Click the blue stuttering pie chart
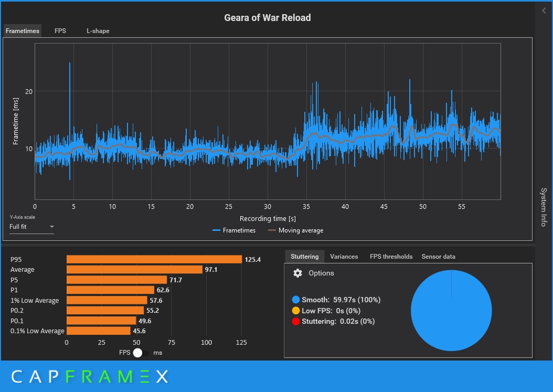The height and width of the screenshot is (392, 553). [x=451, y=311]
